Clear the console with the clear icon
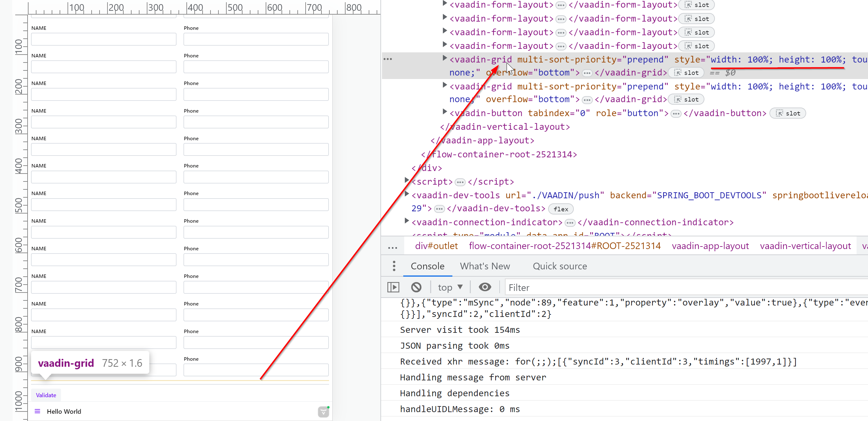Viewport: 868px width, 421px height. click(x=416, y=287)
